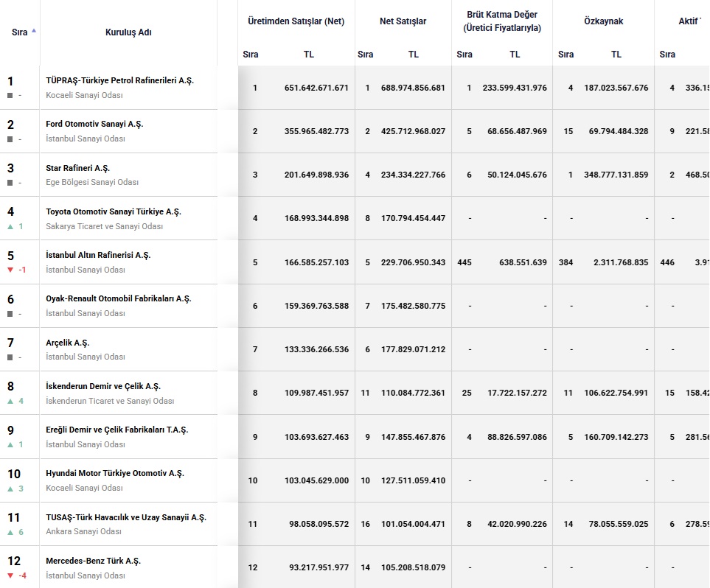710x588 pixels.
Task: Click the Brüt Katma Değer column header
Action: coord(502,21)
